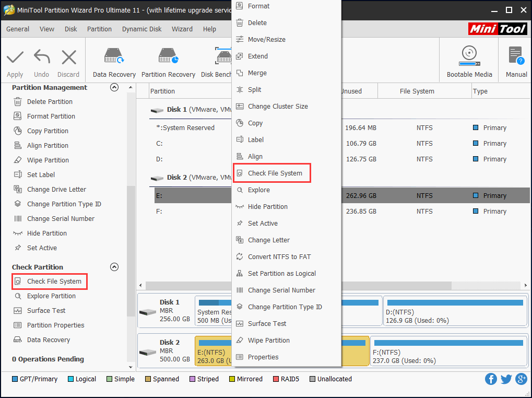This screenshot has height=398, width=532.
Task: Select Extend in the context menu
Action: coord(286,56)
